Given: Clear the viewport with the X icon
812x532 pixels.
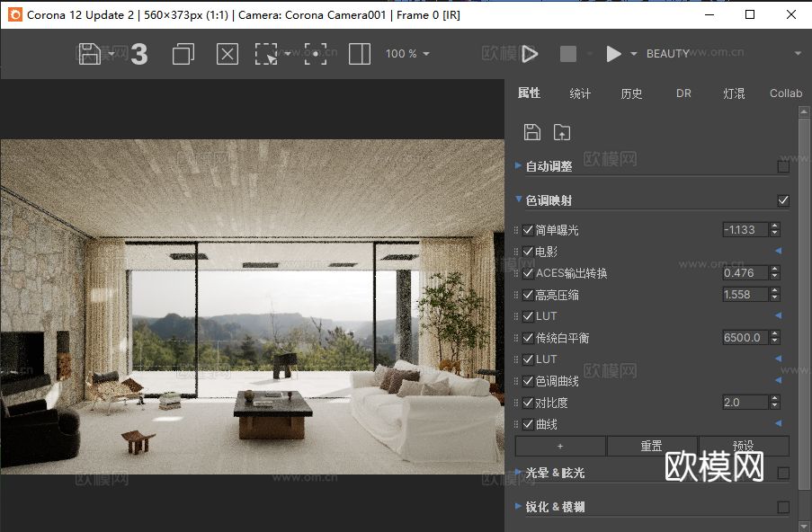Looking at the screenshot, I should coord(227,54).
